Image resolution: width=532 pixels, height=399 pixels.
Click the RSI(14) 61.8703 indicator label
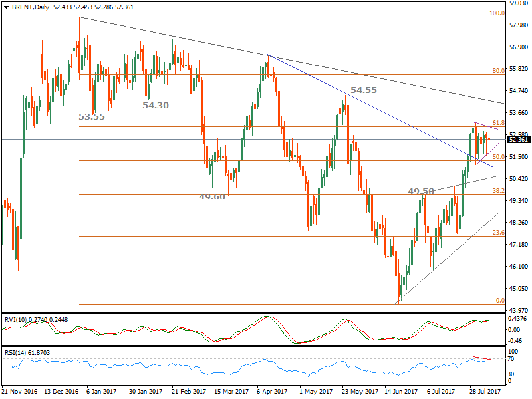(x=27, y=353)
